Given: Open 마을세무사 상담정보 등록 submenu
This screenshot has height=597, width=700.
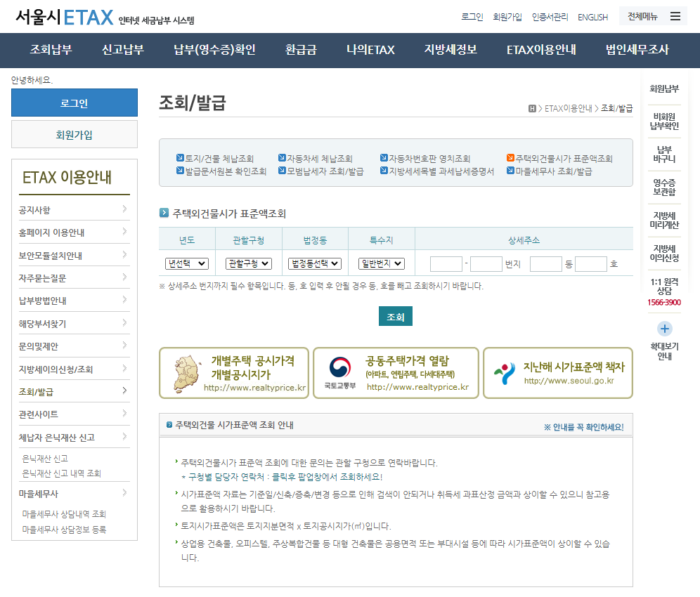Looking at the screenshot, I should pos(64,530).
